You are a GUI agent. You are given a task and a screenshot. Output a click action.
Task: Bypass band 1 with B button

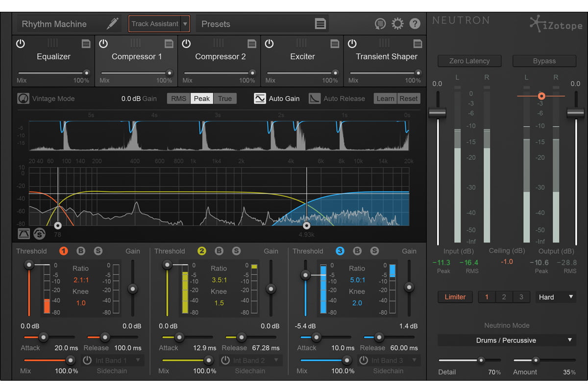(81, 251)
